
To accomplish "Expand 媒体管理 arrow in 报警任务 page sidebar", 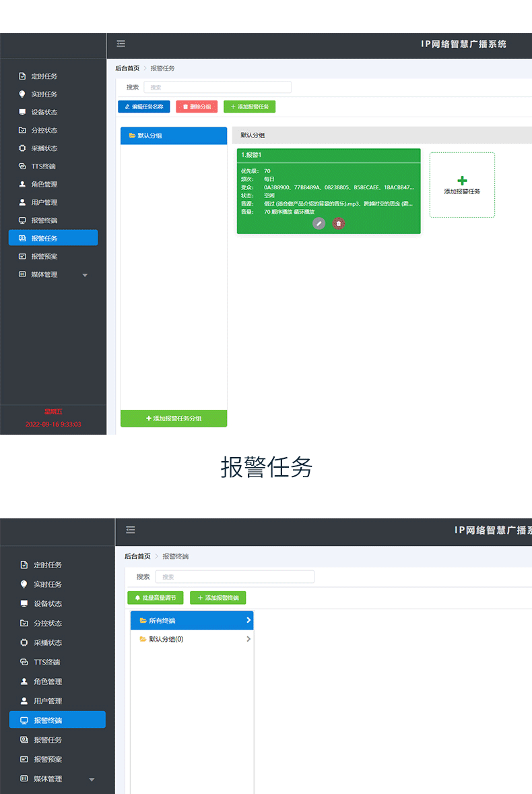I will tap(85, 275).
